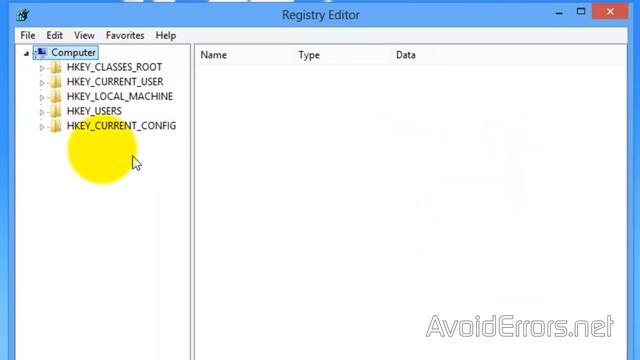Image resolution: width=640 pixels, height=360 pixels.
Task: Select the HKEY_CLASSES_ROOT key
Action: click(x=114, y=67)
